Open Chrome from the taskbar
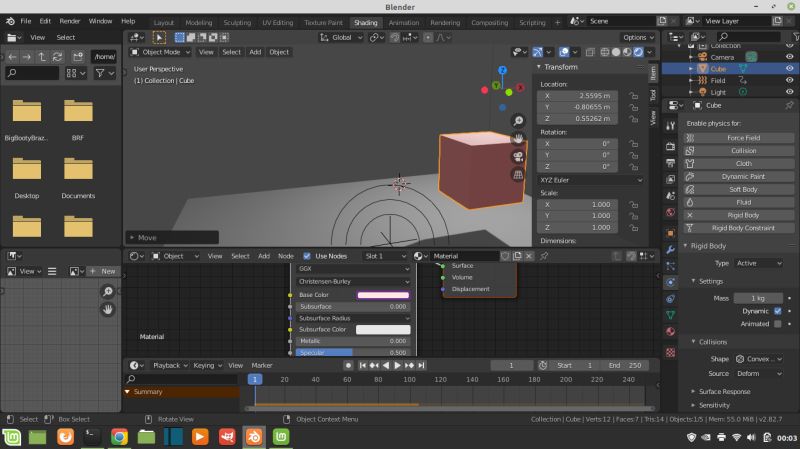 pos(119,437)
